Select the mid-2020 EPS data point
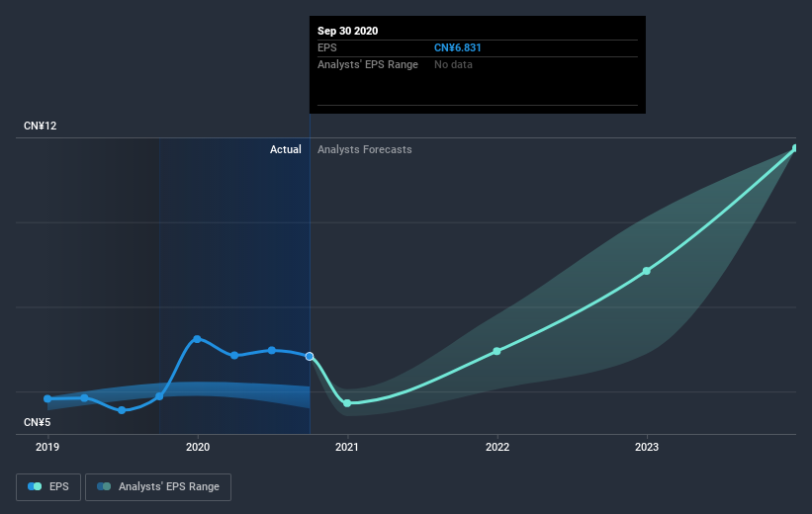Viewport: 812px width, 514px height. coord(272,351)
